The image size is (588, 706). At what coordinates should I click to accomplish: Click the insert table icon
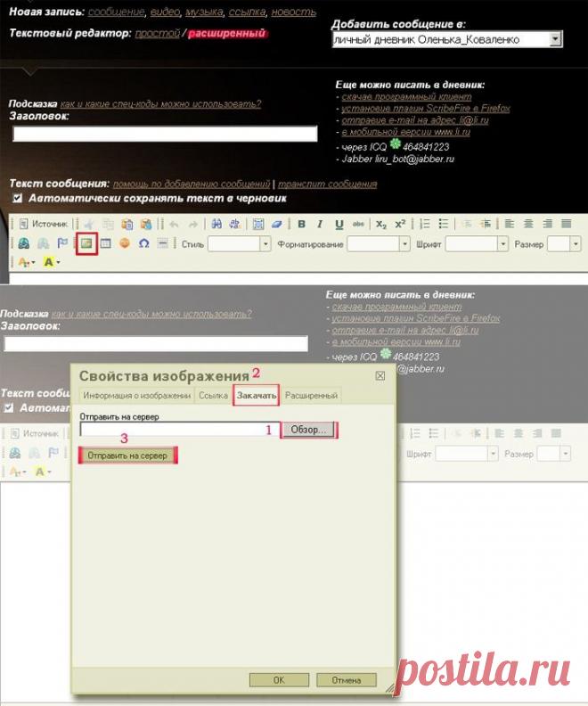tap(105, 243)
